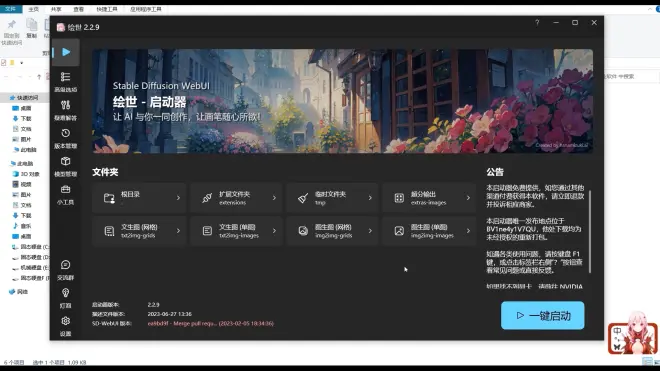Screen dimensions: 660x371
Task: Open 图生图 (网格) img2img-grids folder
Action: coord(332,231)
